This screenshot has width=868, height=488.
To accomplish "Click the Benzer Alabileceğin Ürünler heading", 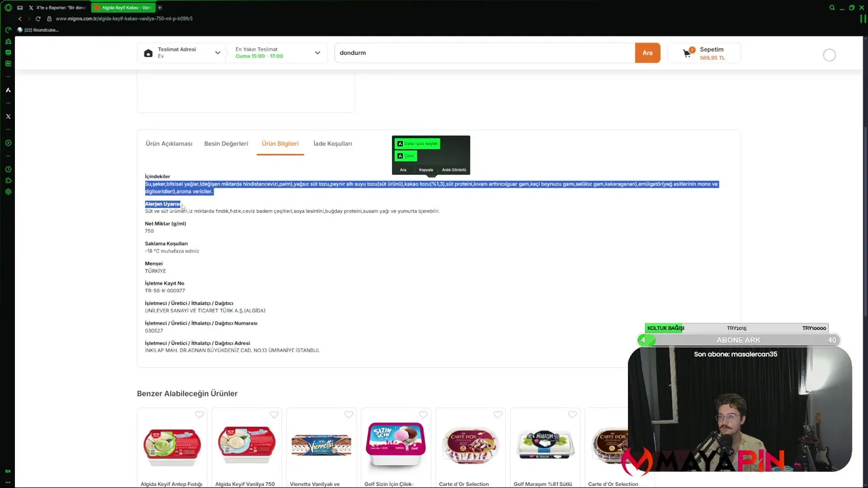I will pyautogui.click(x=187, y=393).
